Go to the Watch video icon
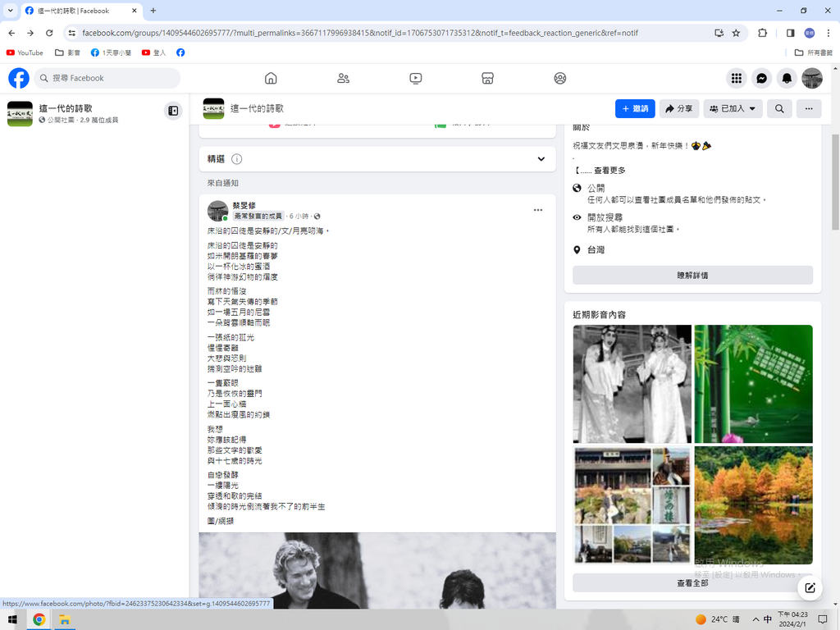Viewport: 840px width, 630px height. coord(416,78)
